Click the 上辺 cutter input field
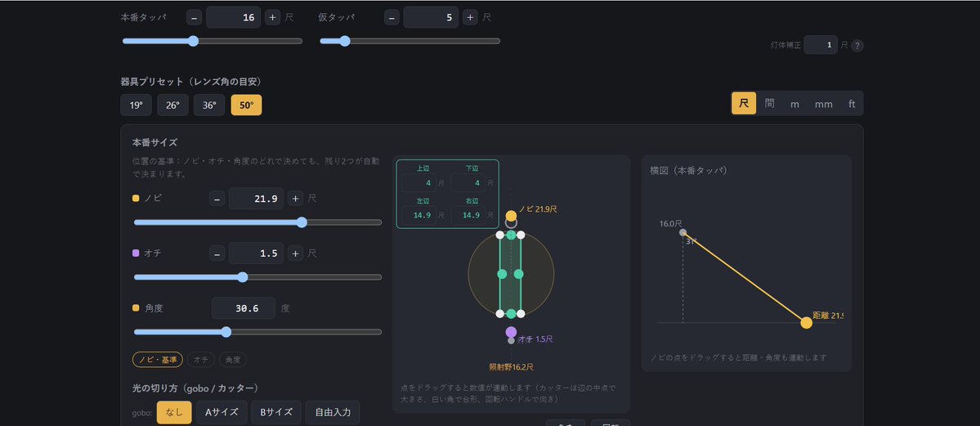 click(x=418, y=183)
